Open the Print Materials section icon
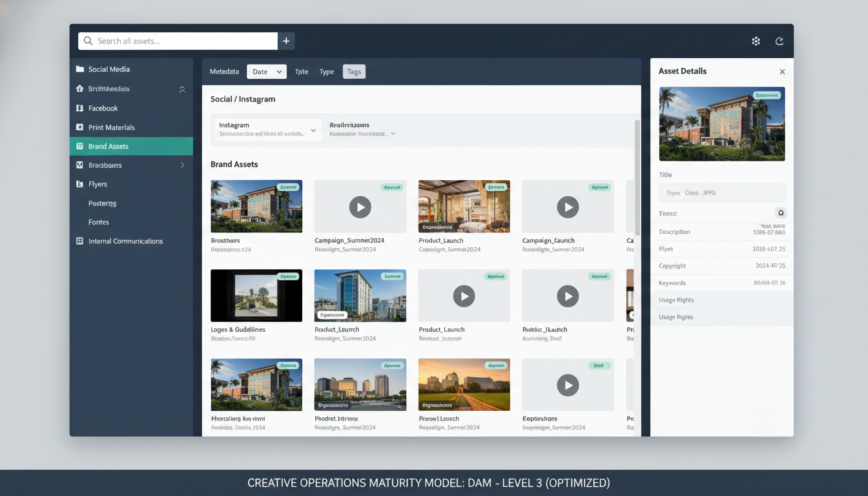868x496 pixels. 80,127
